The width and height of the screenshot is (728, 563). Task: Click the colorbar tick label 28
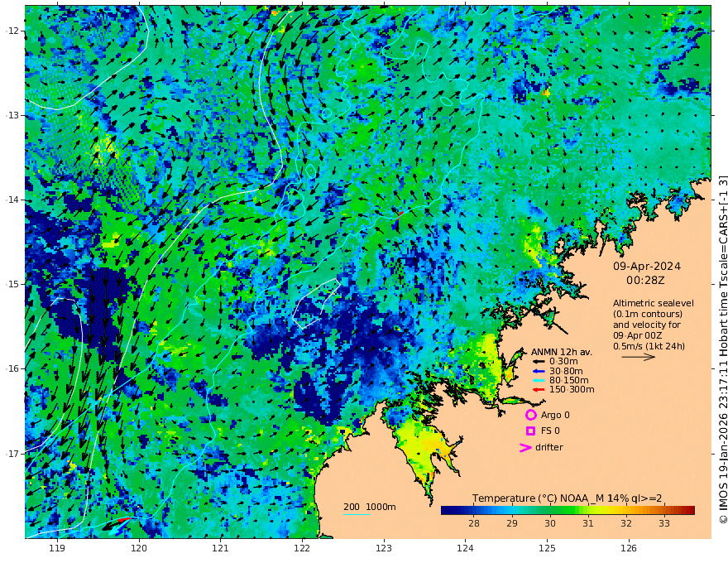point(473,523)
